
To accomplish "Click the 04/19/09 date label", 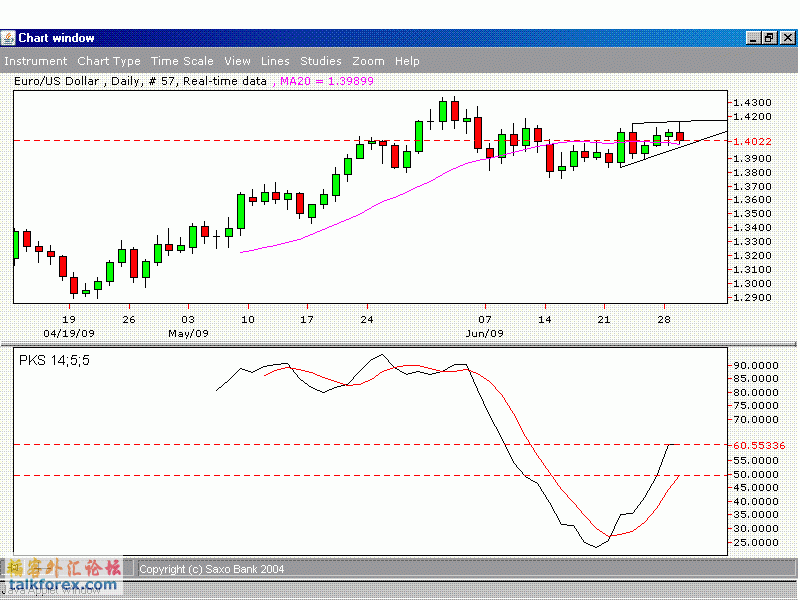I will click(x=69, y=334).
